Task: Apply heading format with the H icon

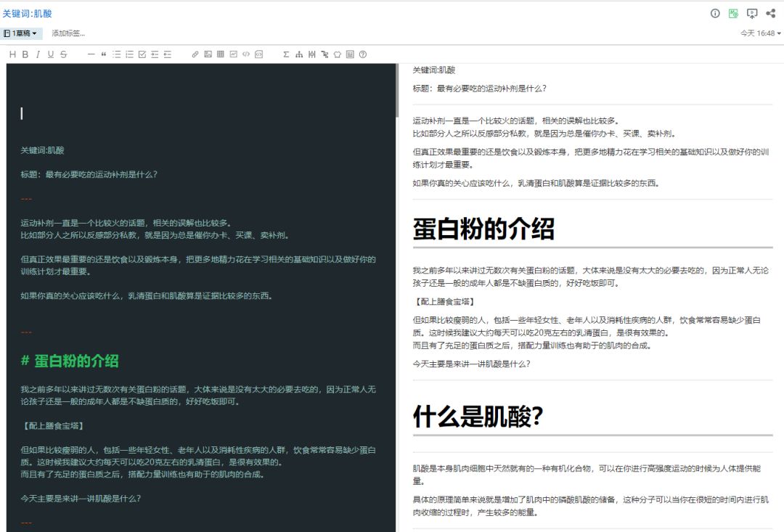Action: (x=12, y=54)
